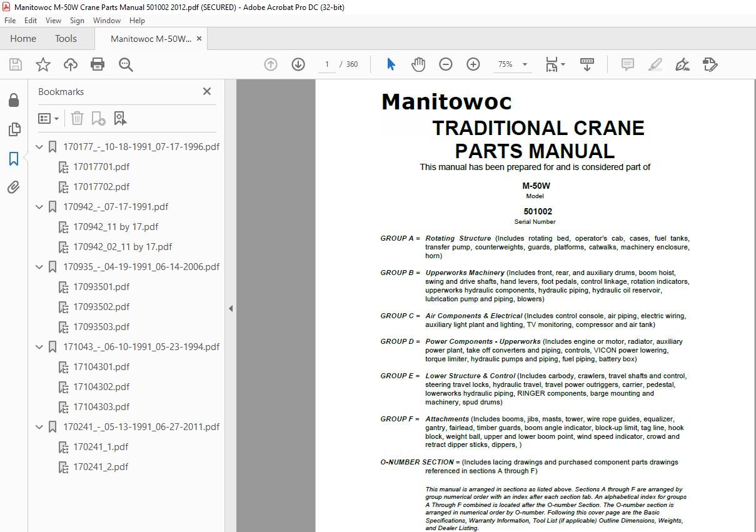This screenshot has width=756, height=532.
Task: Collapse the 170241_-_05-13-1991 bookmark group
Action: tap(39, 427)
